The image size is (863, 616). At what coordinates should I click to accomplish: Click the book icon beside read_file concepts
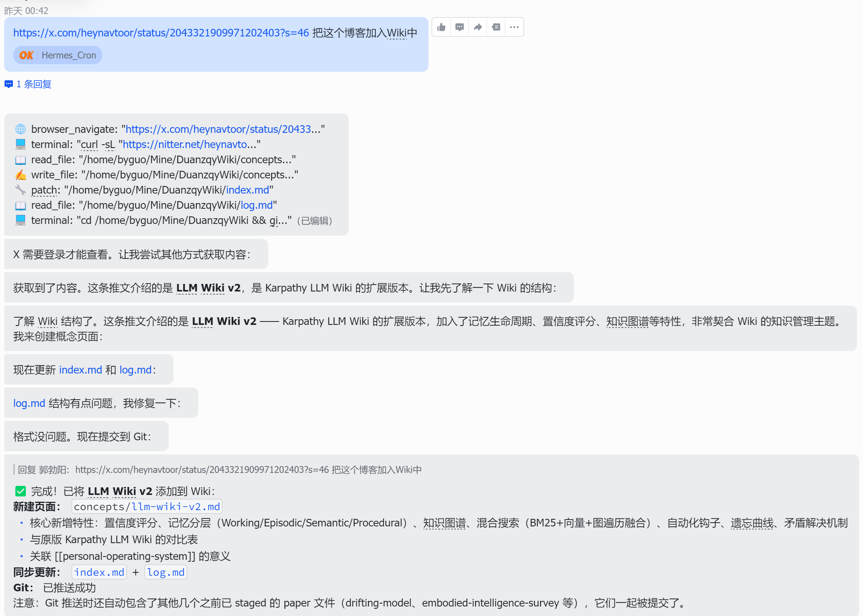[x=21, y=160]
